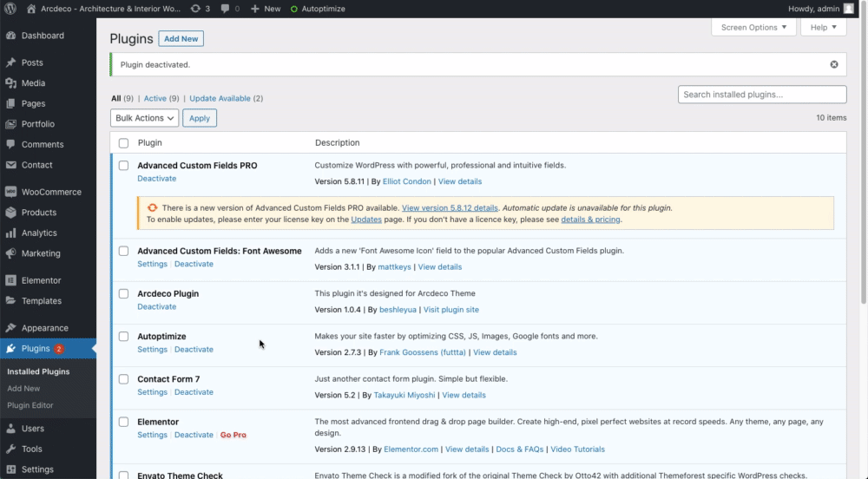Screen dimensions: 868x479
Task: Click the Add New button beside Plugins
Action: 181,39
